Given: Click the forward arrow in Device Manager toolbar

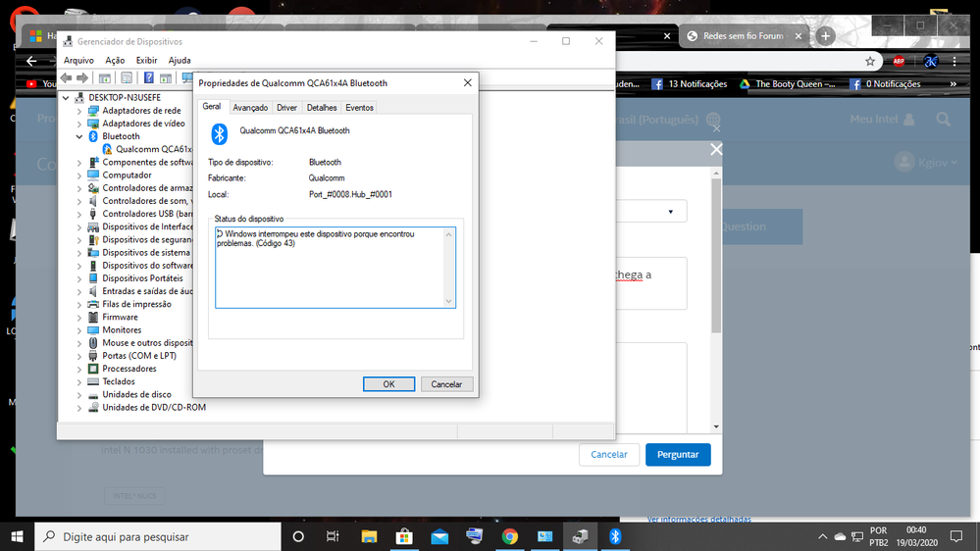Looking at the screenshot, I should coord(81,78).
